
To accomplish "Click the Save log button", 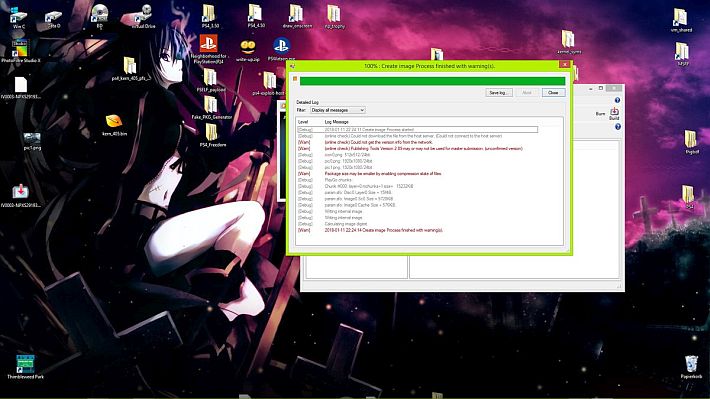I will tap(499, 92).
